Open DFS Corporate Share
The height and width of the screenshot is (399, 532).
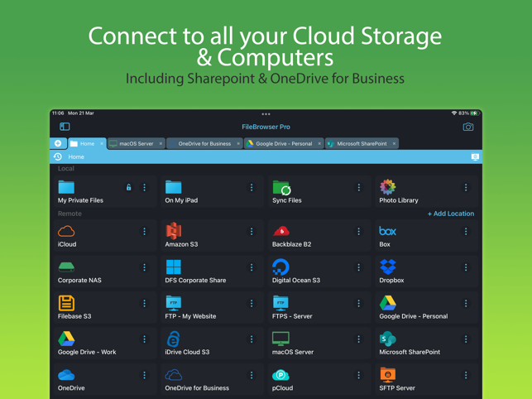tap(212, 272)
